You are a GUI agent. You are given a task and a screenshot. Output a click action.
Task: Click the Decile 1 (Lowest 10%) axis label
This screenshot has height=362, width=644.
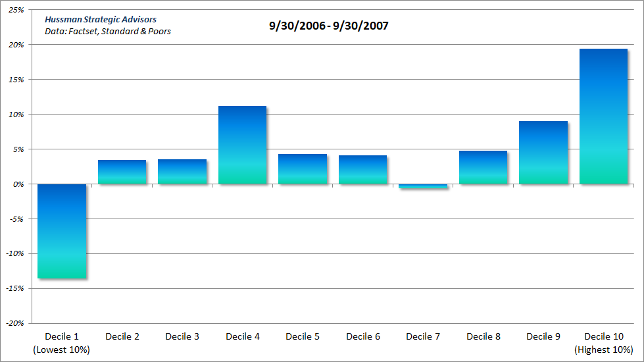[61, 343]
